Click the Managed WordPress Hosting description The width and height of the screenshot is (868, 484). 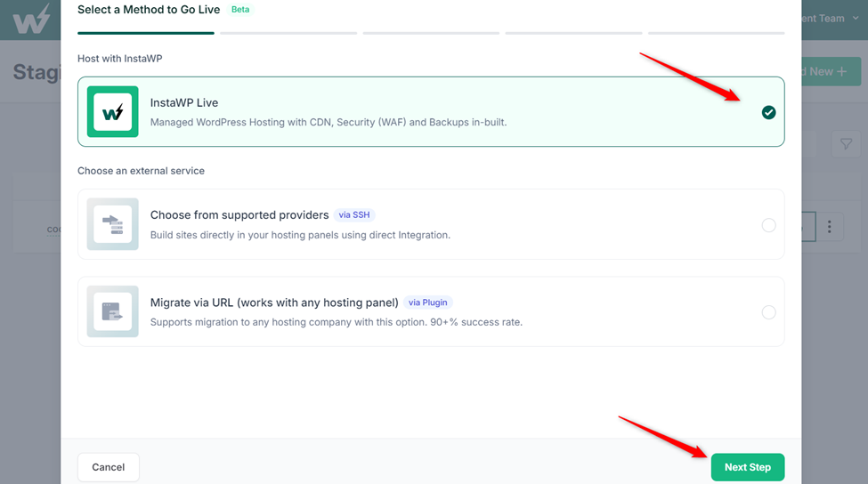tap(329, 122)
